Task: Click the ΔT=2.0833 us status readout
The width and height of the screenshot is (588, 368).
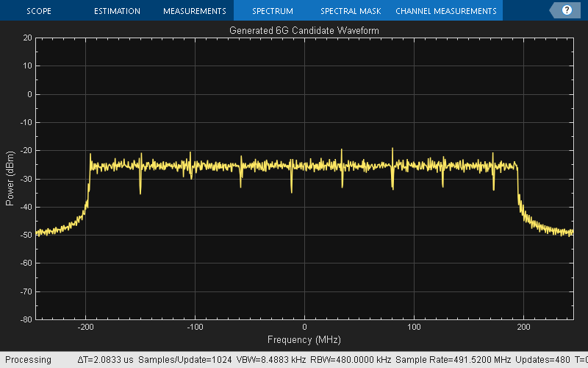Action: (x=107, y=360)
